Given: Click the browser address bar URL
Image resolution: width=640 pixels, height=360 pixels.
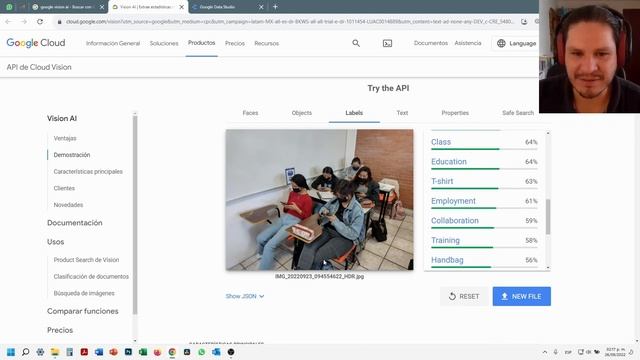Looking at the screenshot, I should [x=290, y=22].
